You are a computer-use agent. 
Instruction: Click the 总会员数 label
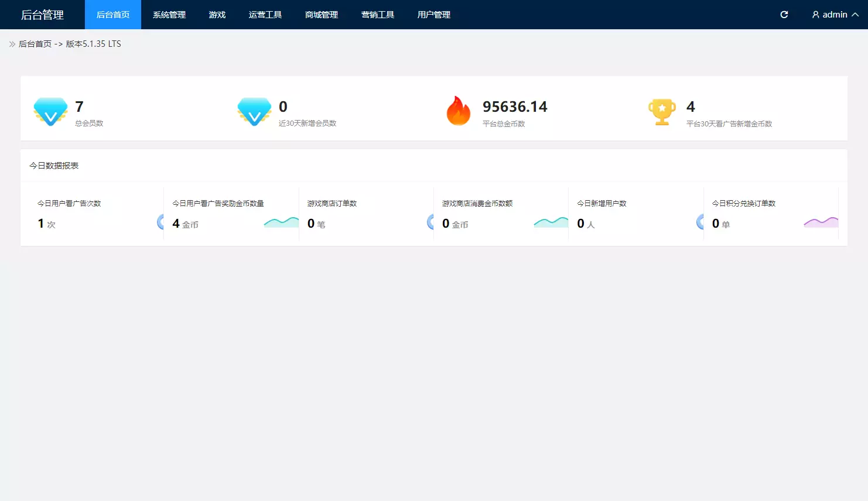[89, 123]
